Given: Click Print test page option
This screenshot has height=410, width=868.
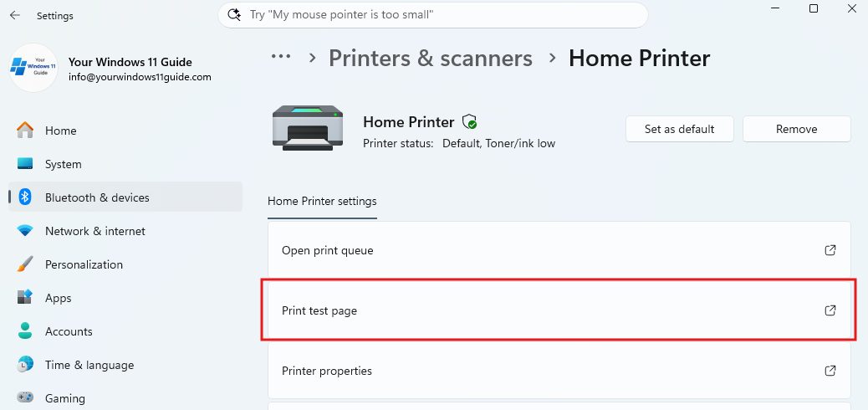Looking at the screenshot, I should pyautogui.click(x=559, y=310).
